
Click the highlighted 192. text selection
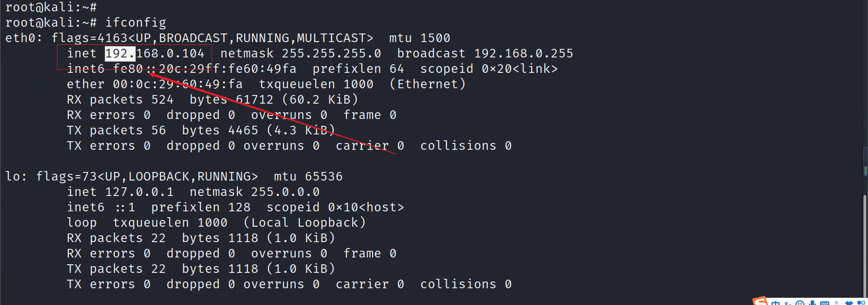120,53
